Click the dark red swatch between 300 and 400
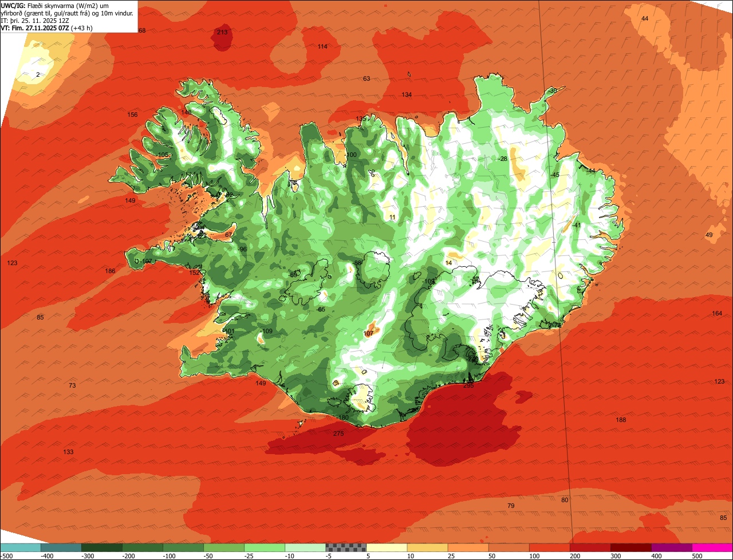733x560 pixels. pyautogui.click(x=630, y=547)
